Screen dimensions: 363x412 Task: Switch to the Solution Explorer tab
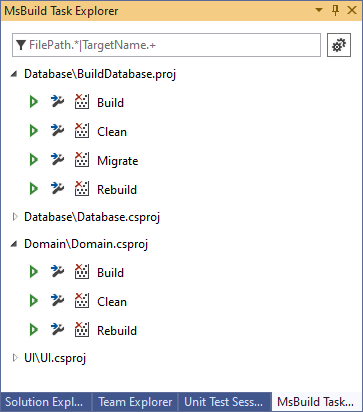(46, 402)
